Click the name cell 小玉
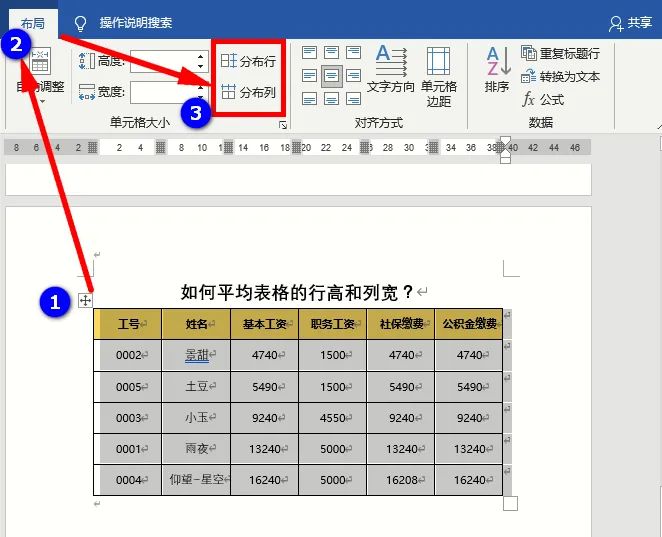Viewport: 662px width, 537px height. coord(196,418)
